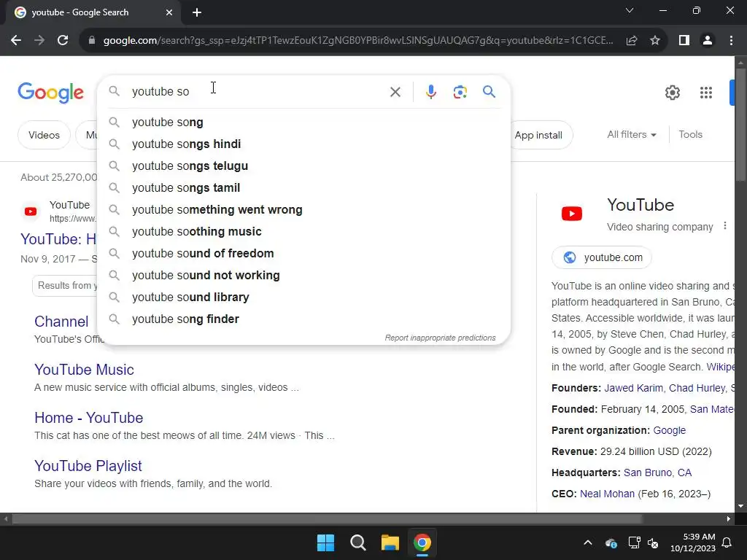Viewport: 747px width, 560px height.
Task: Click the YouTube logo in knowledge panel
Action: tap(572, 214)
